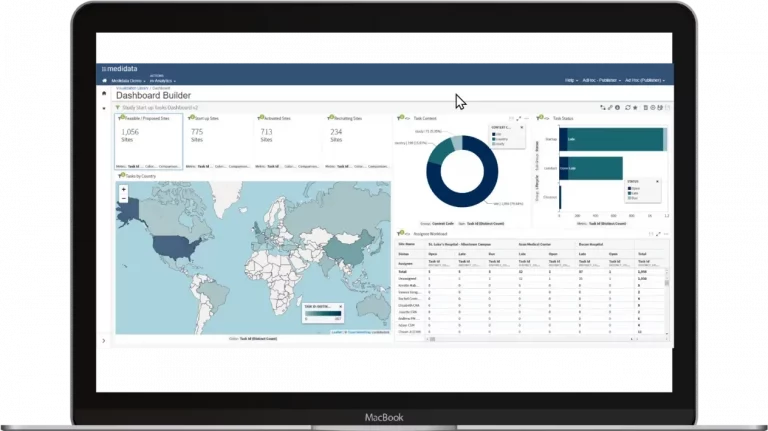
Task: Expand the Analytics actions dropdown
Action: coord(162,80)
